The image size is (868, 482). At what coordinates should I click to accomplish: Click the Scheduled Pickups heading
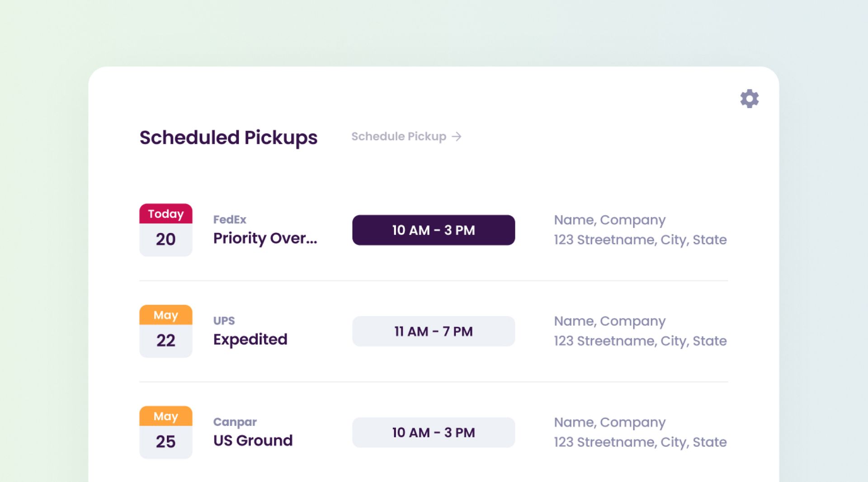228,137
